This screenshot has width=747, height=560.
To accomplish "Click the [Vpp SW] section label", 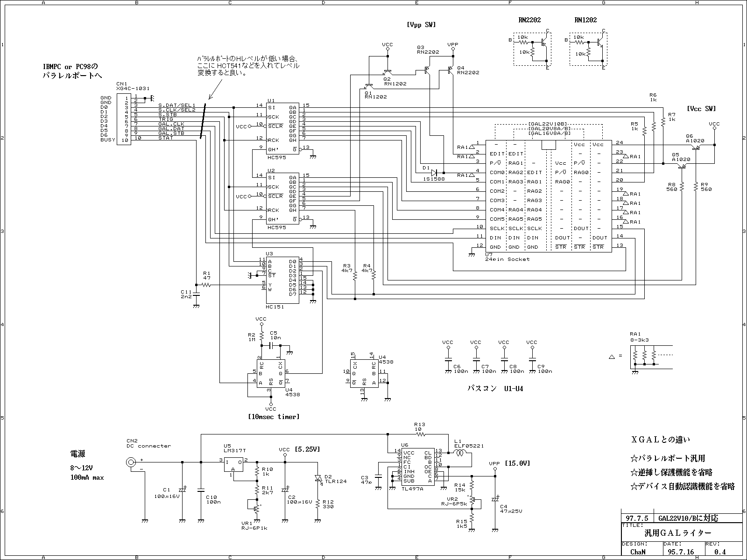I will [421, 25].
